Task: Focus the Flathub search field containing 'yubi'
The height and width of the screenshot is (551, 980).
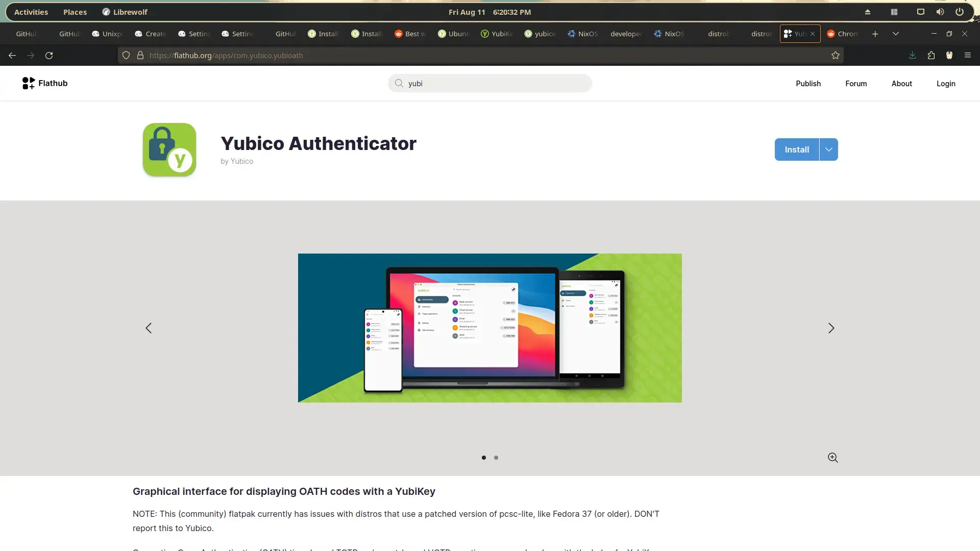Action: (x=490, y=84)
